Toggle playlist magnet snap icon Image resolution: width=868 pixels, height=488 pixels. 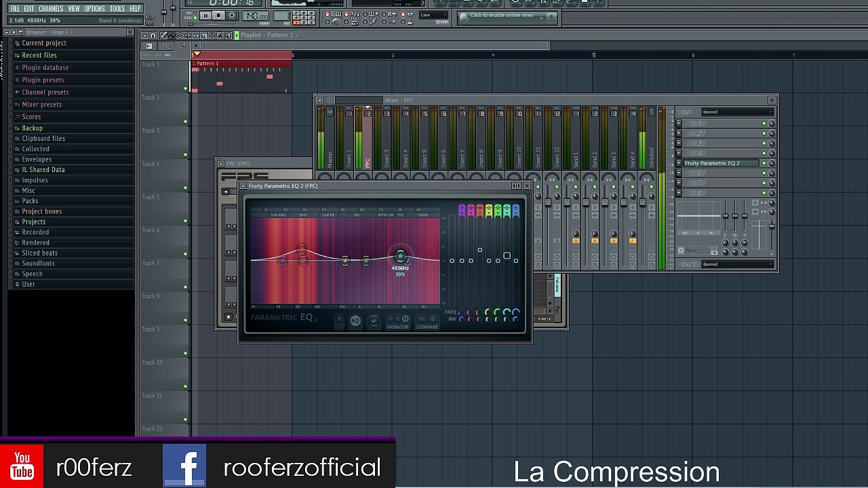(153, 35)
